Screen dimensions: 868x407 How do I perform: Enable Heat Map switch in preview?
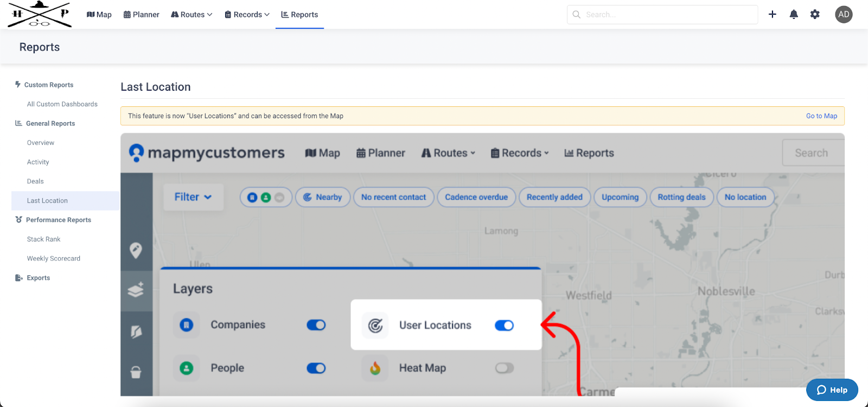coord(504,368)
